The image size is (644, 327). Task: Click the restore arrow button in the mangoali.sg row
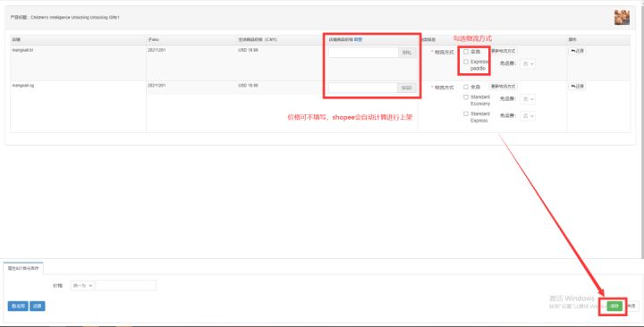[x=577, y=86]
